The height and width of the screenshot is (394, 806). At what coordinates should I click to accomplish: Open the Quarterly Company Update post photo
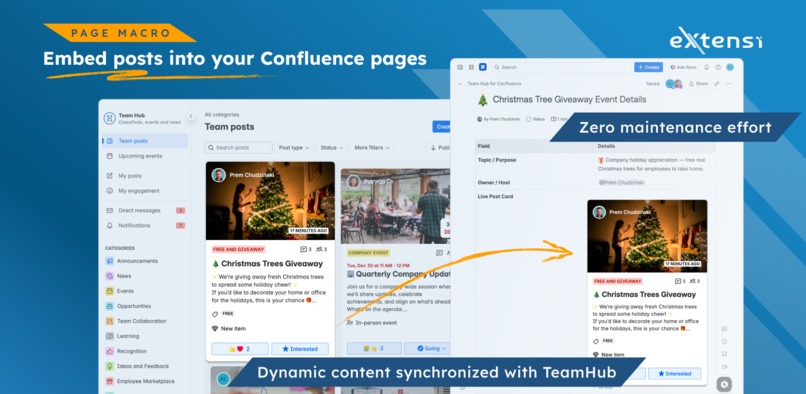[395, 206]
